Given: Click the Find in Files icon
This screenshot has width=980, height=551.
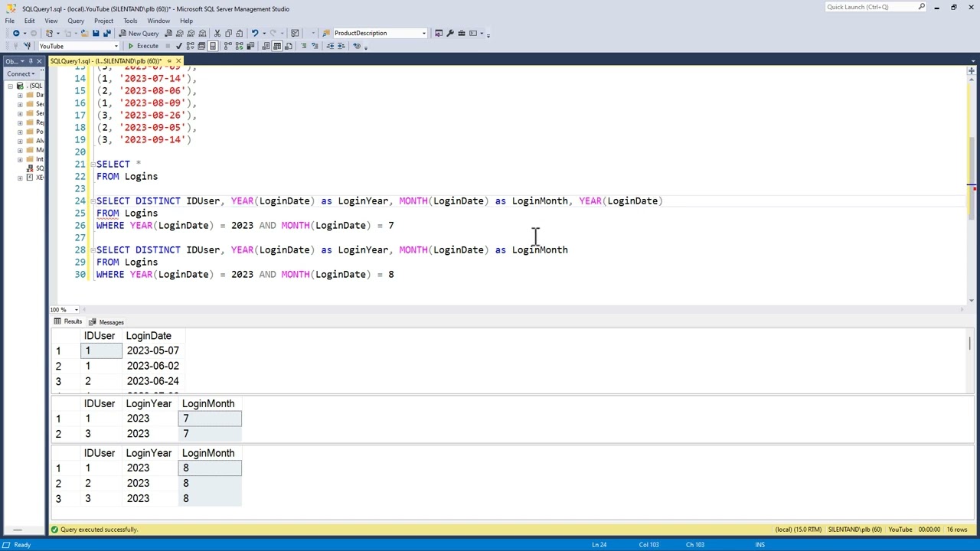Looking at the screenshot, I should (326, 33).
